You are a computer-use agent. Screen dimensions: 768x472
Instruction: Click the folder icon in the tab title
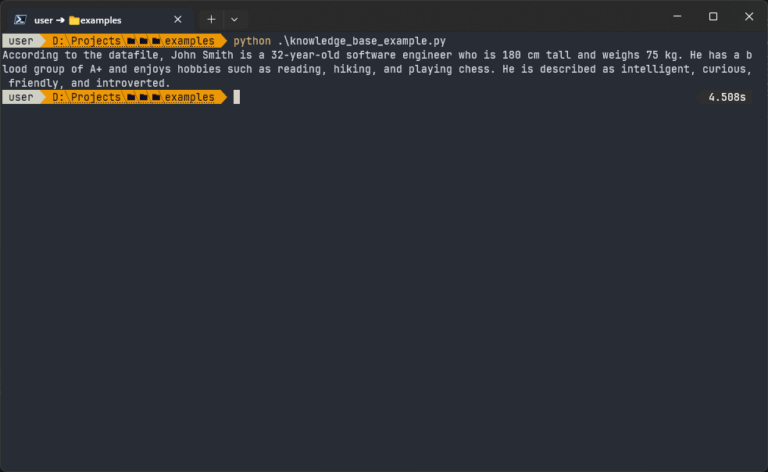[x=74, y=19]
